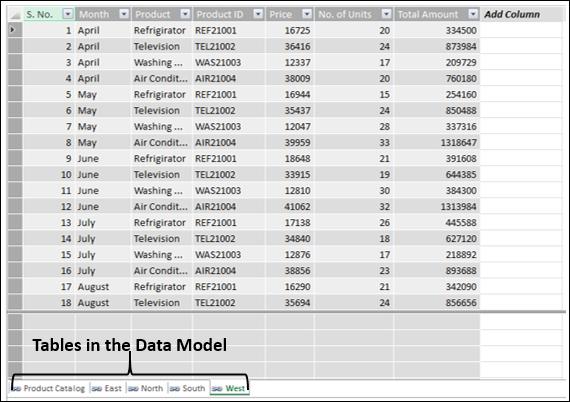Screen dimensions: 570x402
Task: Click total amount cell 644385
Action: pyautogui.click(x=437, y=174)
